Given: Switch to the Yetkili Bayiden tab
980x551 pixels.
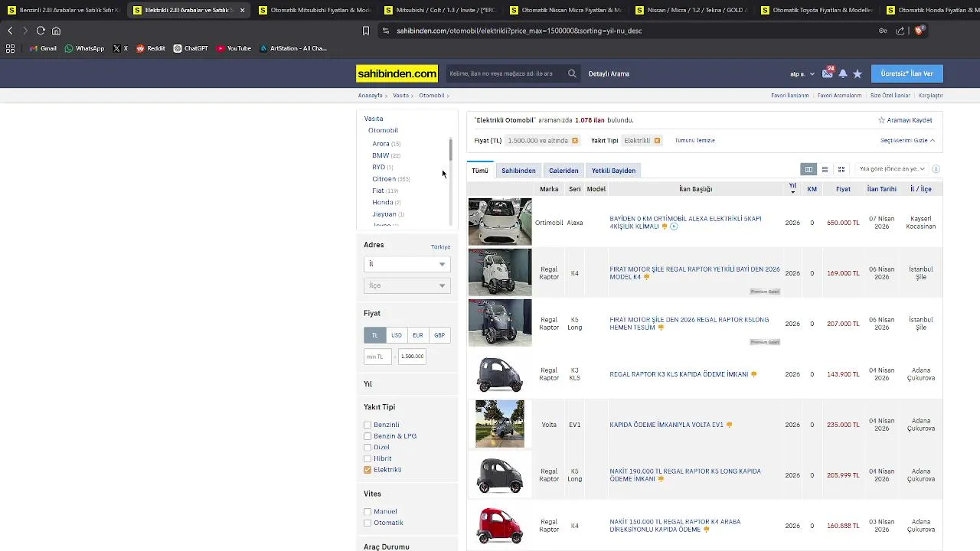Looking at the screenshot, I should click(613, 171).
